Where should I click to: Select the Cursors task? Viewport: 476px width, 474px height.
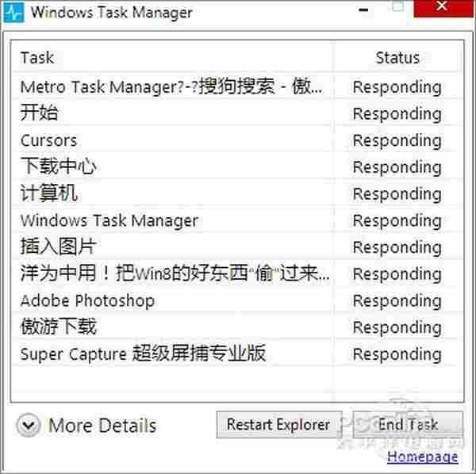(48, 140)
